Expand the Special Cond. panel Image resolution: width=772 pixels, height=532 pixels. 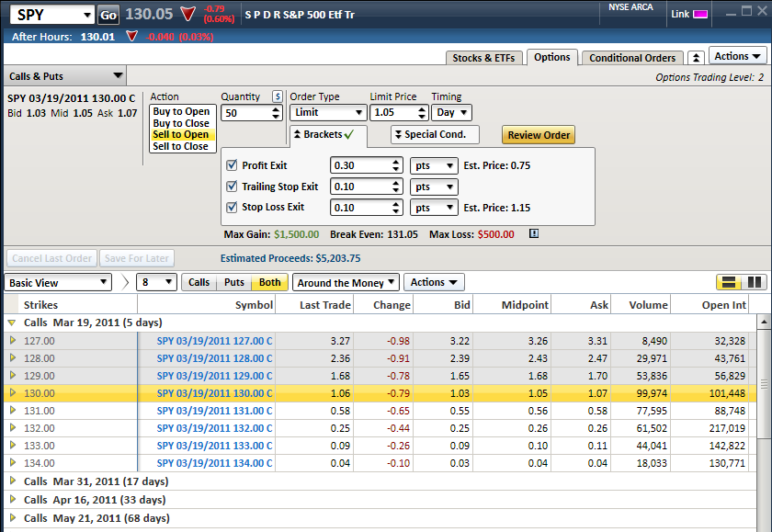pyautogui.click(x=434, y=134)
